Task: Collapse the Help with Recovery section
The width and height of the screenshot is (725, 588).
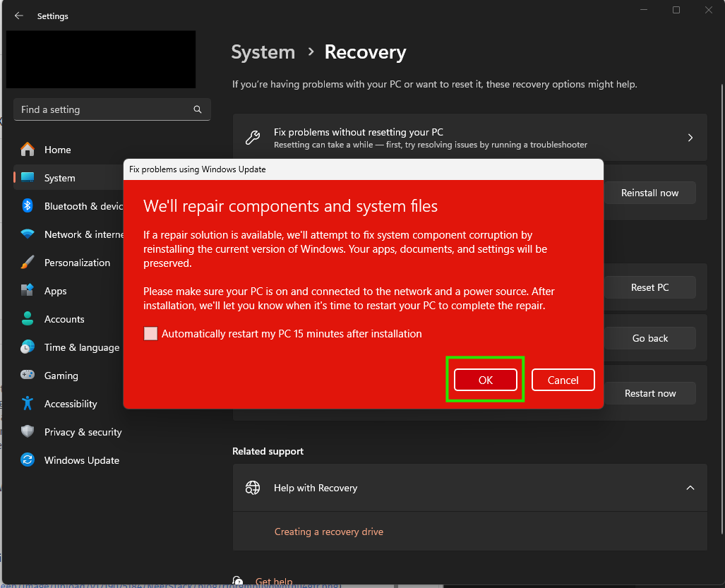Action: [x=690, y=488]
